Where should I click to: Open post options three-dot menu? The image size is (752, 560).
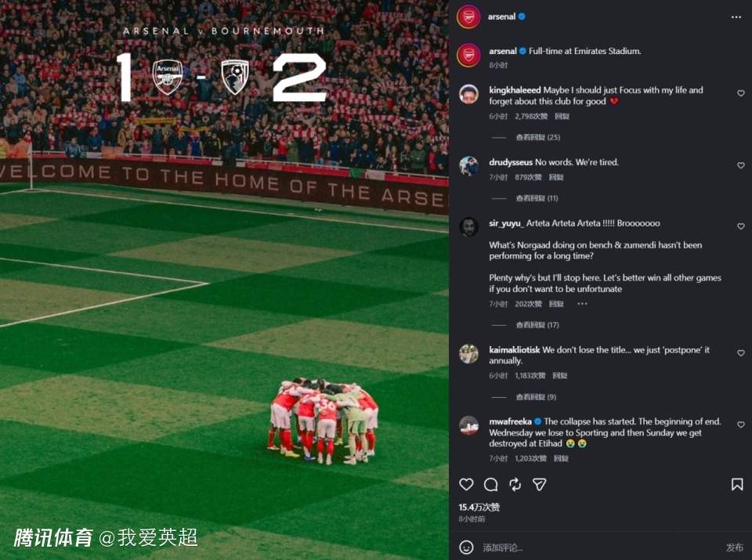(x=736, y=16)
